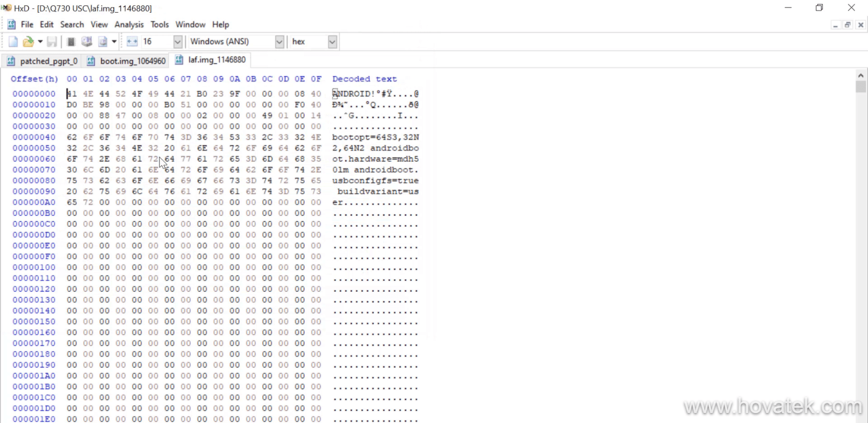The width and height of the screenshot is (868, 423).
Task: Switch to boot.img_1064960 tab
Action: [126, 61]
